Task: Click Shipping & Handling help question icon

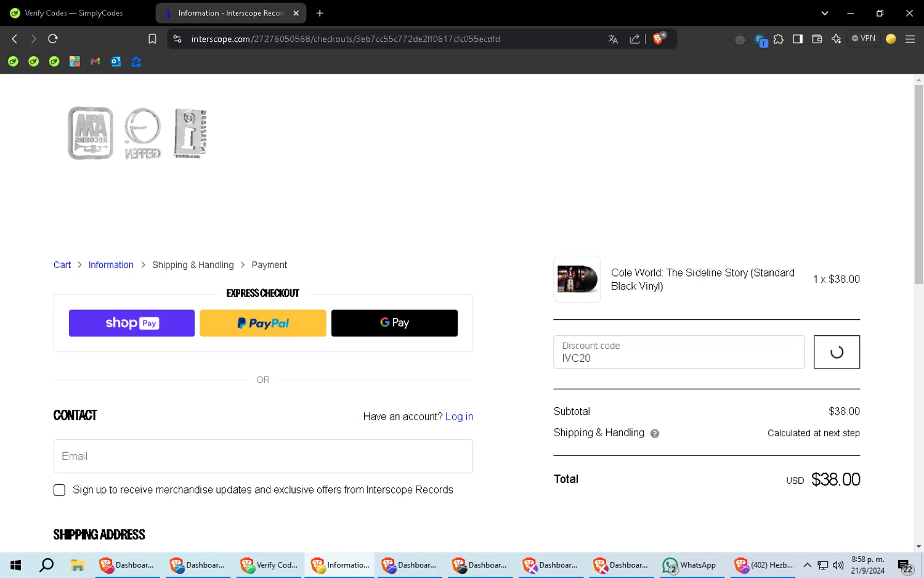Action: click(655, 434)
